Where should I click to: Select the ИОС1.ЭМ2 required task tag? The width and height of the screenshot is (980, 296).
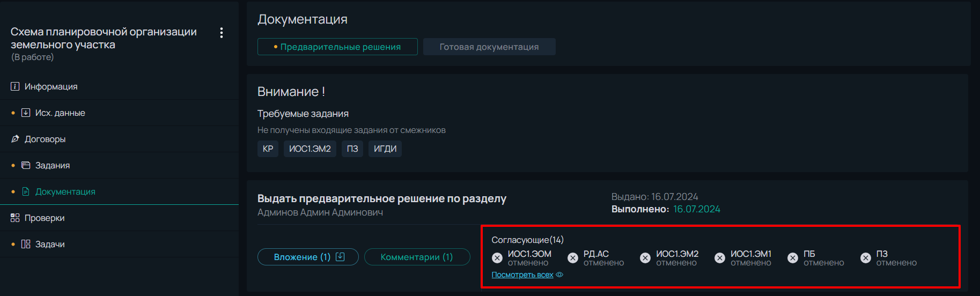310,149
